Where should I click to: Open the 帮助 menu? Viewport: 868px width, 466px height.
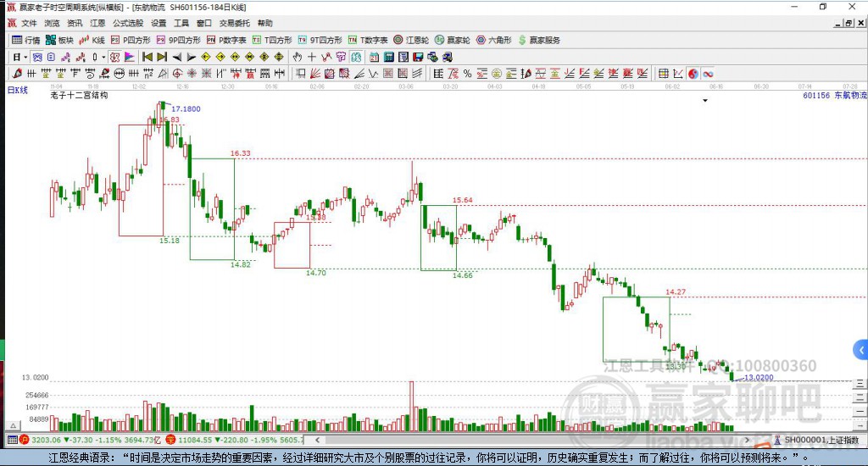265,23
